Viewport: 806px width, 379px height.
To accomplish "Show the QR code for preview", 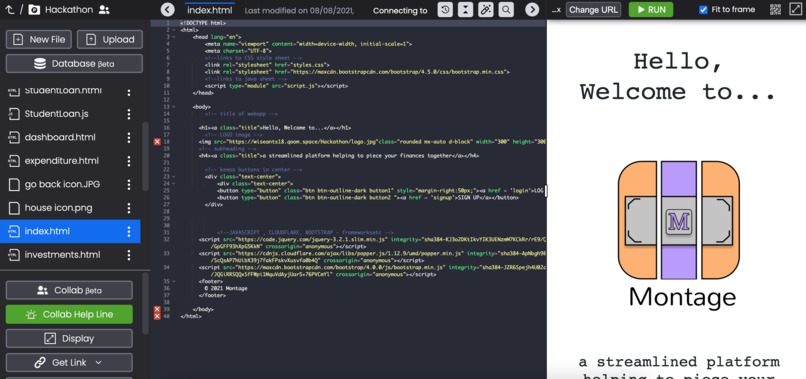I will (775, 9).
